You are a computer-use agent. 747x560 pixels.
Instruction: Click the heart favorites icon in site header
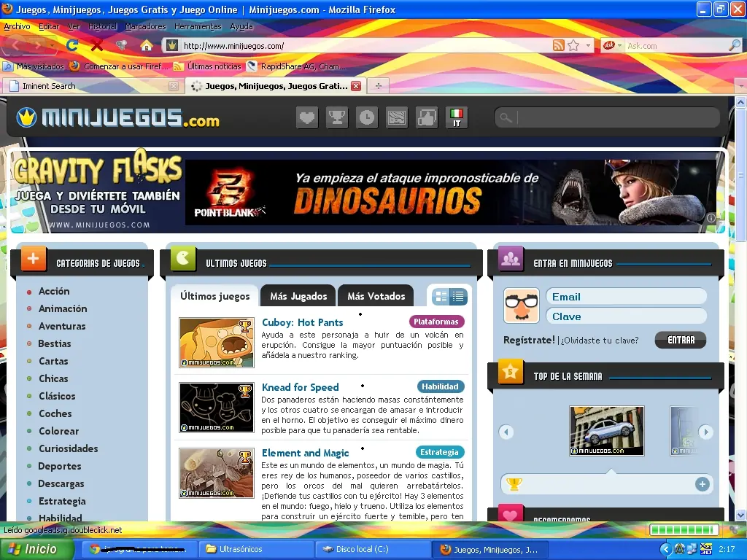[307, 117]
